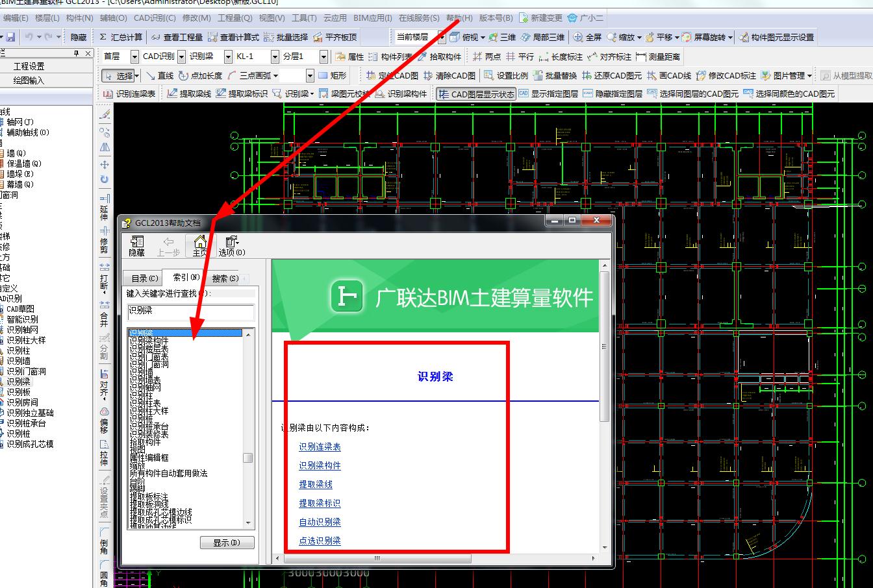Click 设置比例 set scale tool
This screenshot has width=873, height=588.
click(506, 75)
